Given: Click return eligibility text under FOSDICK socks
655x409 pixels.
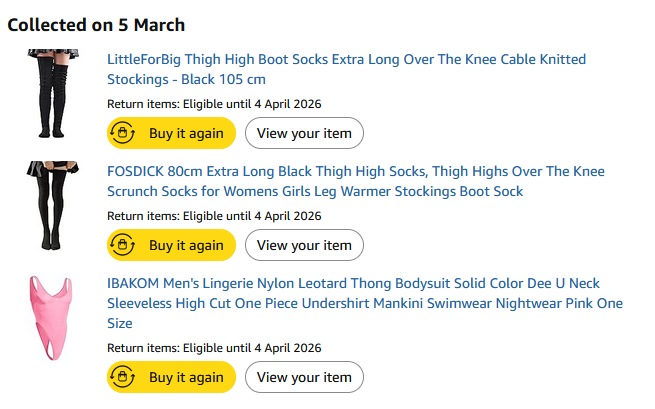Looking at the screenshot, I should tap(214, 216).
